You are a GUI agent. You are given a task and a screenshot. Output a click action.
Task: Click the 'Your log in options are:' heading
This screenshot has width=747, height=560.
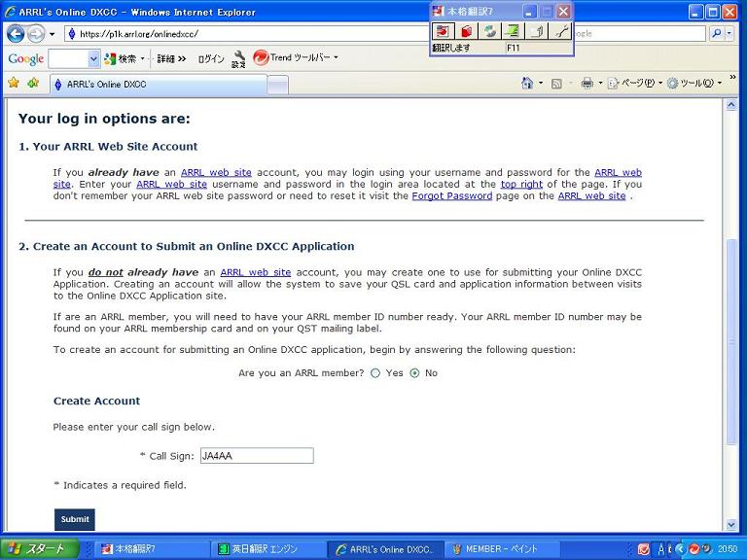tap(104, 119)
